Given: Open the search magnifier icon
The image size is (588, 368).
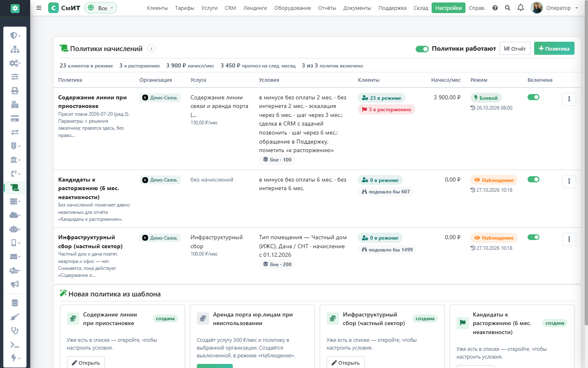Looking at the screenshot, I should tap(508, 8).
